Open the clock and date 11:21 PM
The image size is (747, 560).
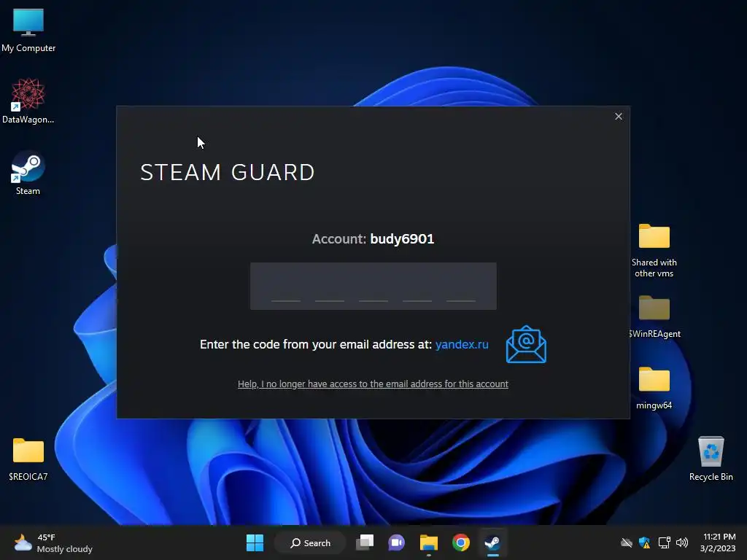[719, 542]
